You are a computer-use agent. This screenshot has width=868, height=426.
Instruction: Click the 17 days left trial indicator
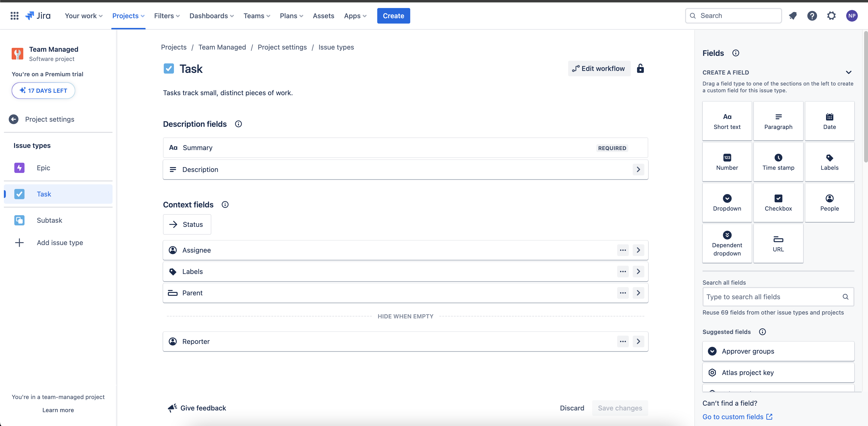click(43, 90)
